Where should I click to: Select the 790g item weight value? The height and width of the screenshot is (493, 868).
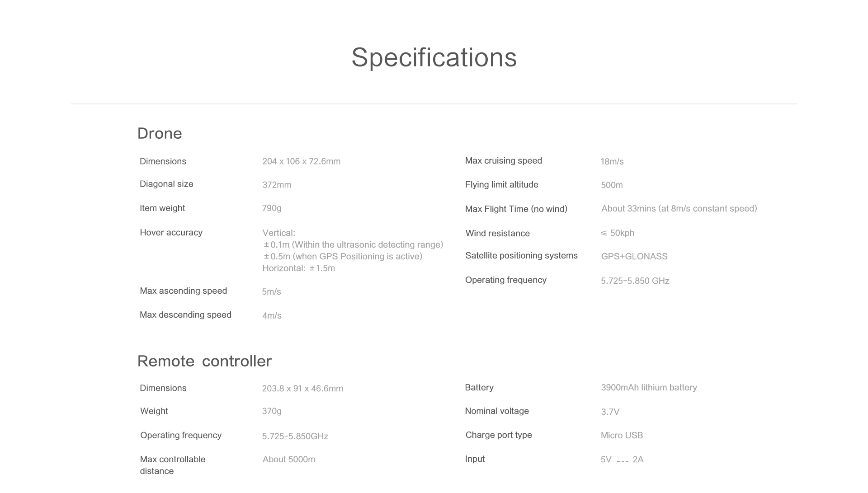[x=272, y=208]
